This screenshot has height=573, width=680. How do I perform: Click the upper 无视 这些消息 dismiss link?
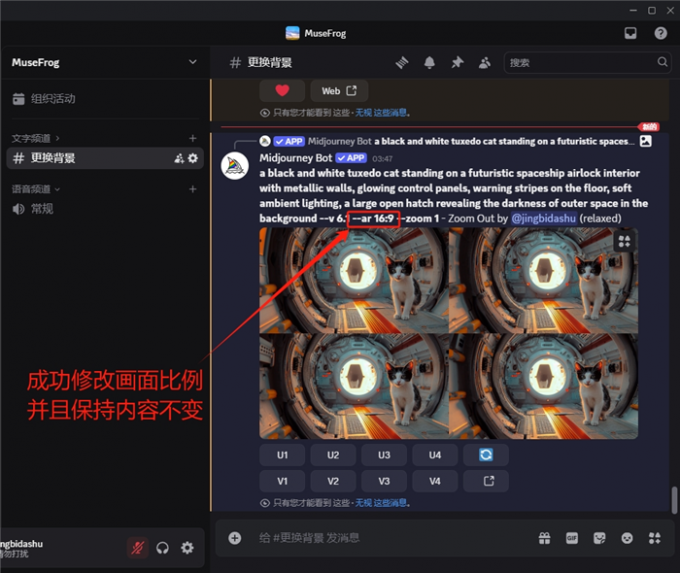[381, 113]
